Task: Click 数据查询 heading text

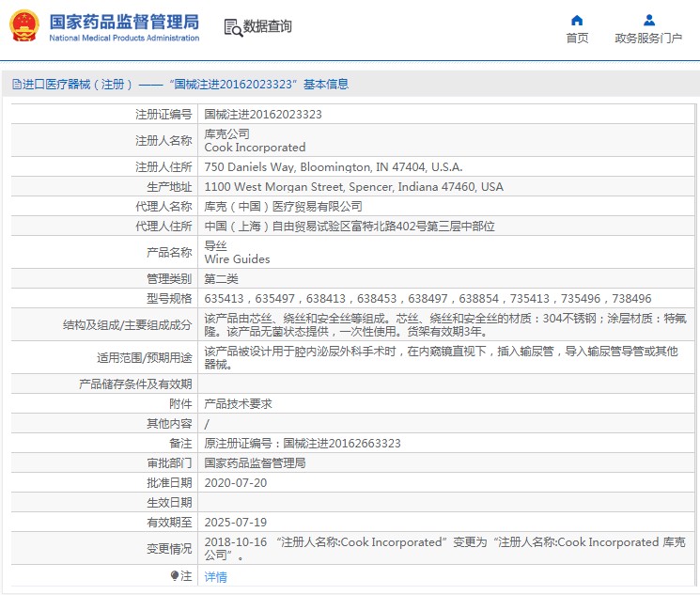Action: 268,27
